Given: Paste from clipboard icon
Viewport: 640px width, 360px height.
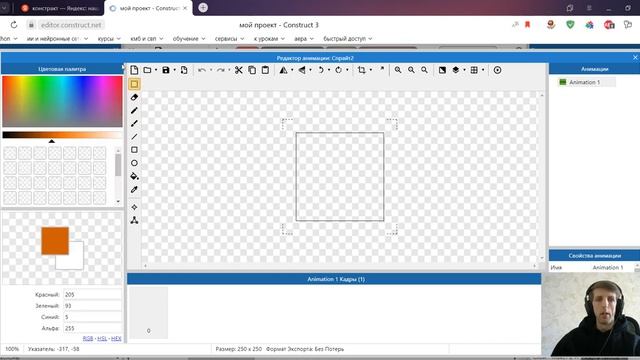Looking at the screenshot, I should 265,70.
